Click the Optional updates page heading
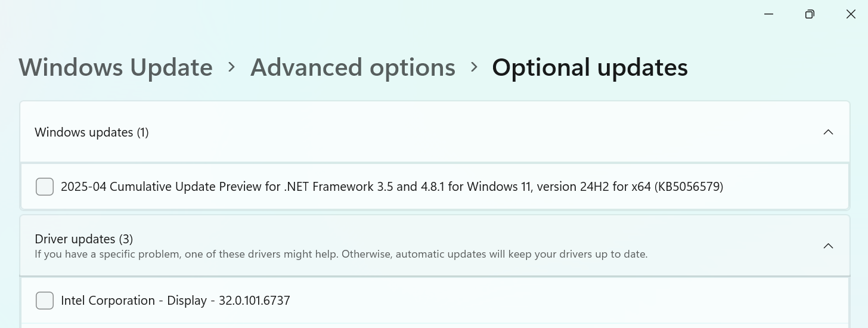Image resolution: width=868 pixels, height=328 pixels. [x=590, y=67]
